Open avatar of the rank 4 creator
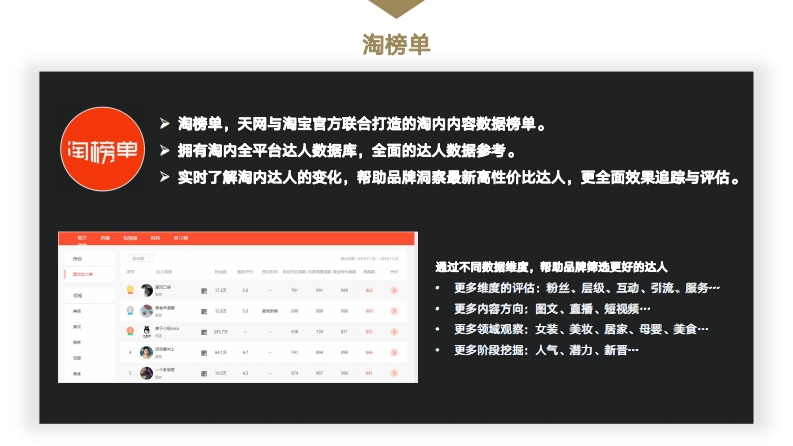Image resolution: width=793 pixels, height=446 pixels. coord(147,352)
